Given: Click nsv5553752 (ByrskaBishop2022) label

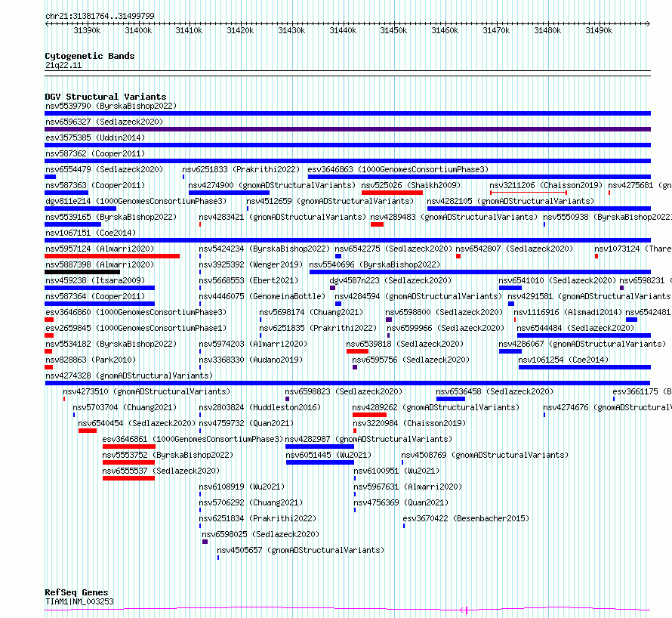Looking at the screenshot, I should coord(168,455).
